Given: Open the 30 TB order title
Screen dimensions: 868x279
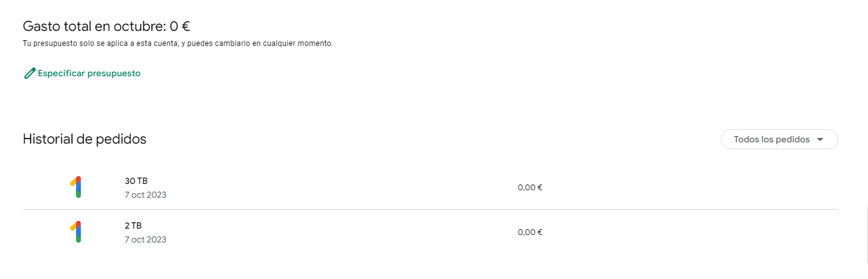Looking at the screenshot, I should coord(136,181).
